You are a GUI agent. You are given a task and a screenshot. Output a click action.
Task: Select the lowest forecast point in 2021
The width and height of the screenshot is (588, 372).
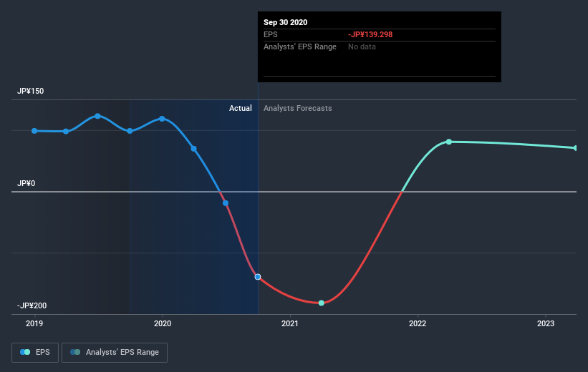[x=322, y=303]
